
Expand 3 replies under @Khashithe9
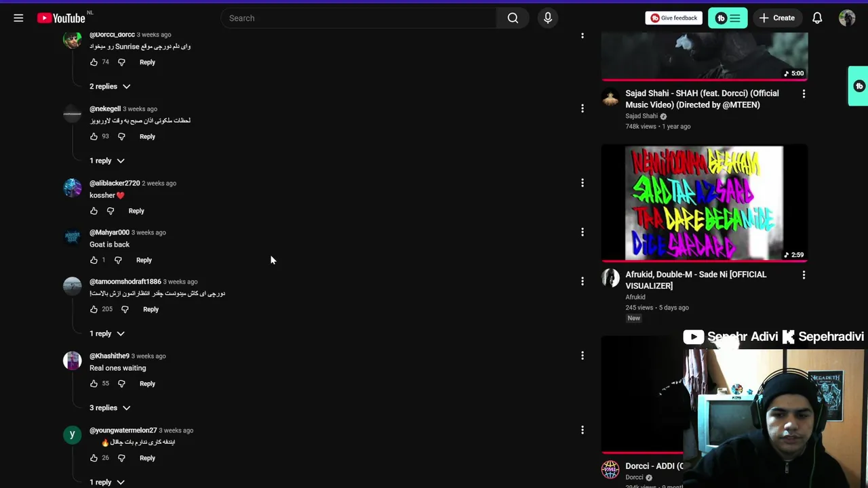(x=110, y=408)
